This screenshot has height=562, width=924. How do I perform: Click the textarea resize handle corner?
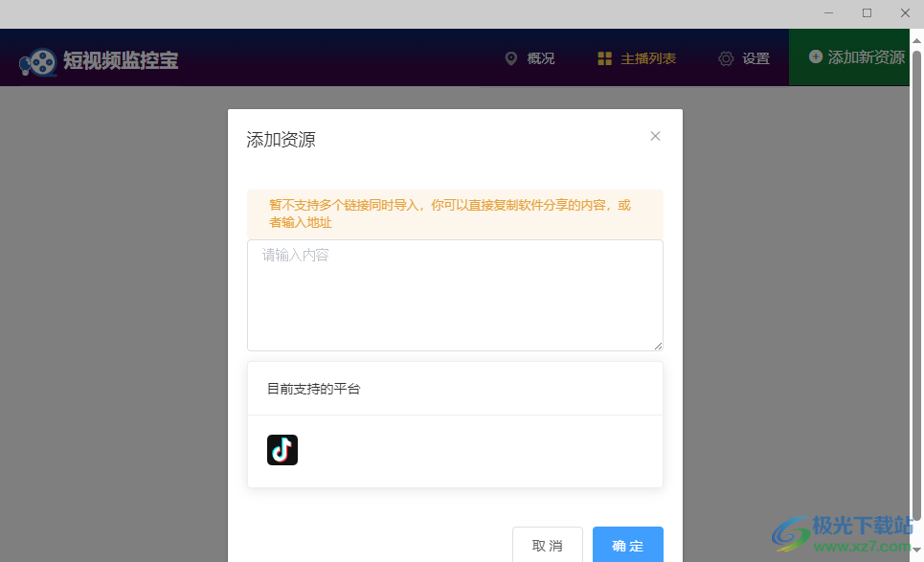(658, 346)
